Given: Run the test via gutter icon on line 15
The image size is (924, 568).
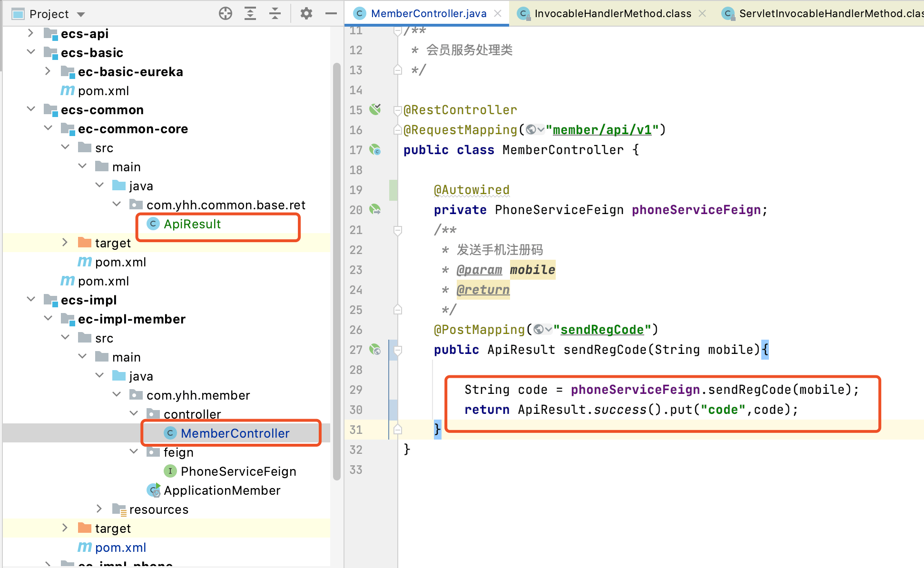Looking at the screenshot, I should pyautogui.click(x=375, y=109).
